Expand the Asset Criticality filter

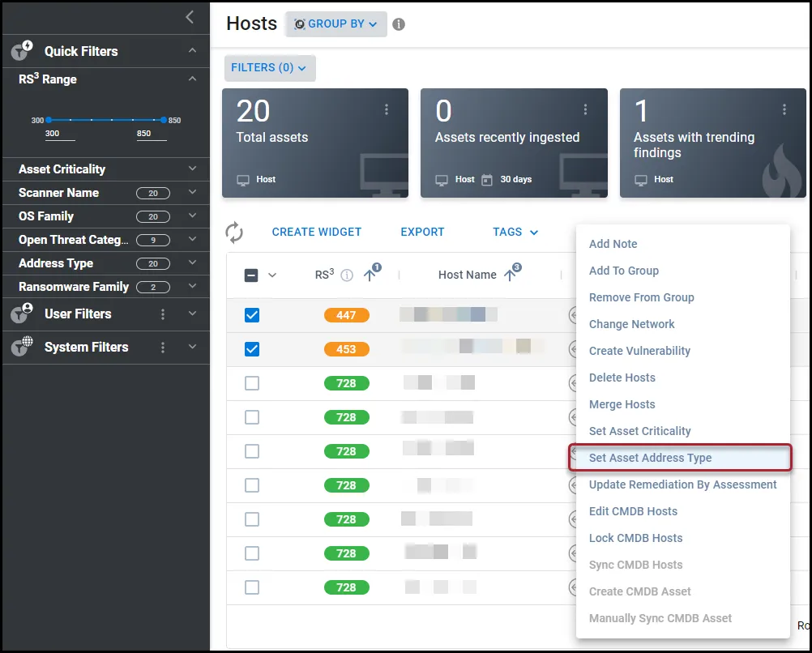[x=192, y=169]
